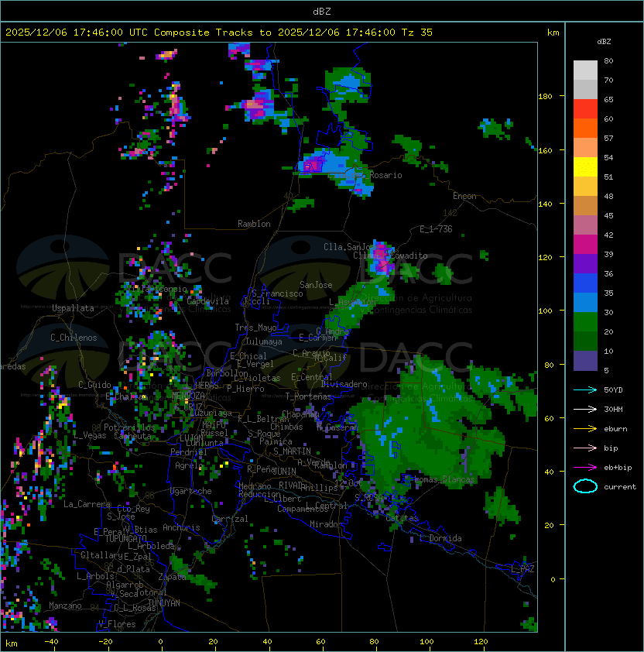Click the 'Zapata' place label
644x652 pixels.
[172, 577]
